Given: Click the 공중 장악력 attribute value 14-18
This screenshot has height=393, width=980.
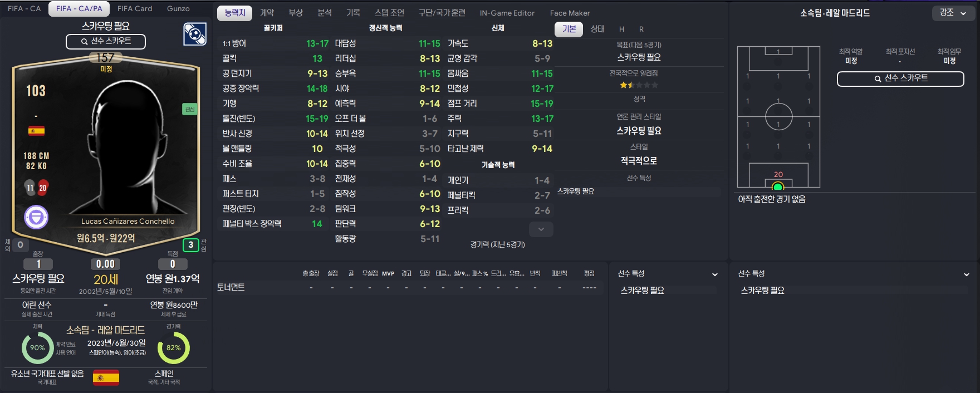Looking at the screenshot, I should [x=317, y=89].
